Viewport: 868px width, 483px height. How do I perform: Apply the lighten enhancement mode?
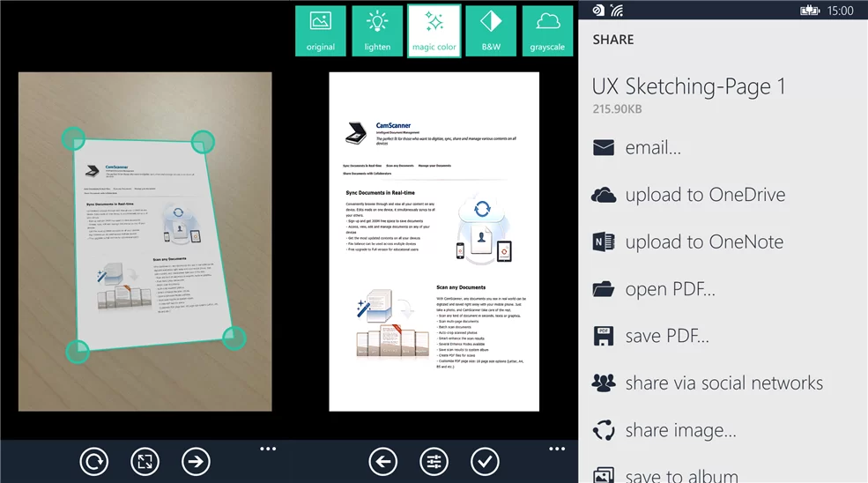click(377, 31)
